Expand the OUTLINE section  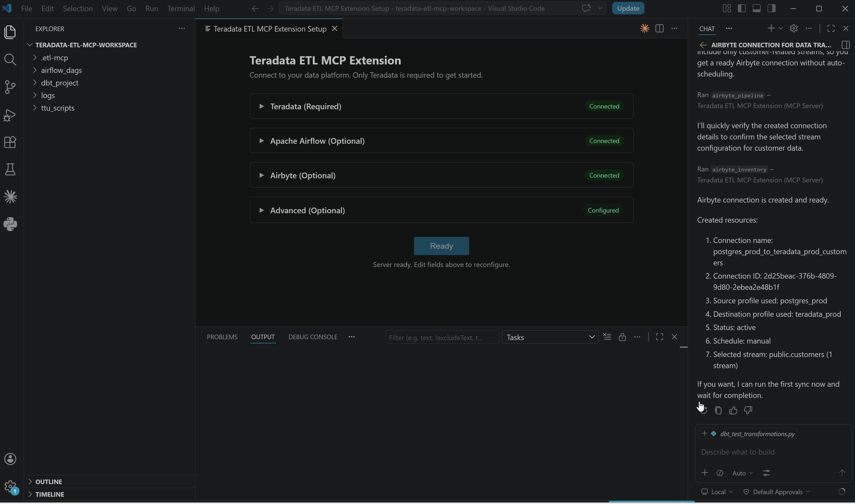pyautogui.click(x=109, y=482)
